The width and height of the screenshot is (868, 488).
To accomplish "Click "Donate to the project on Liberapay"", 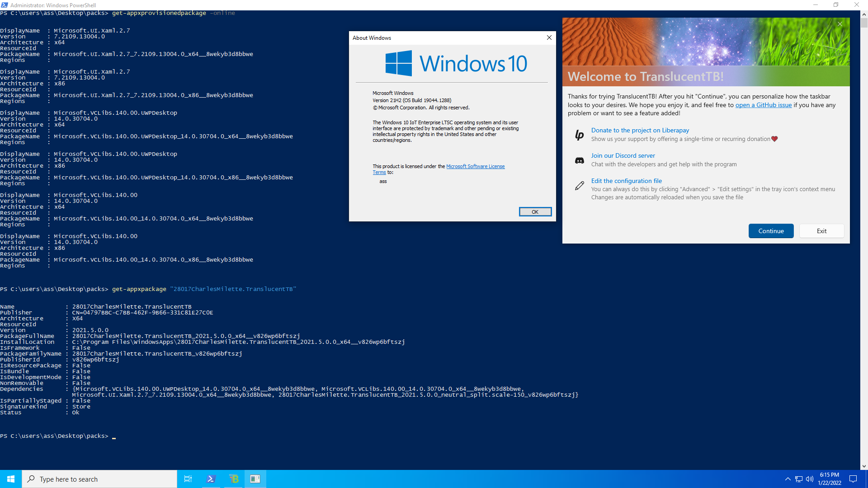I will click(x=640, y=130).
